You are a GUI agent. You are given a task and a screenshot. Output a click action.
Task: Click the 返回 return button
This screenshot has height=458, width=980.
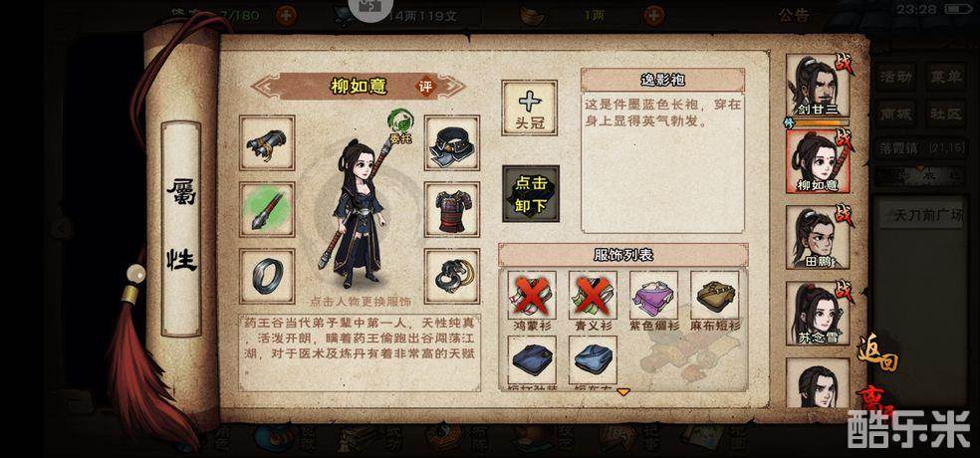(x=878, y=351)
